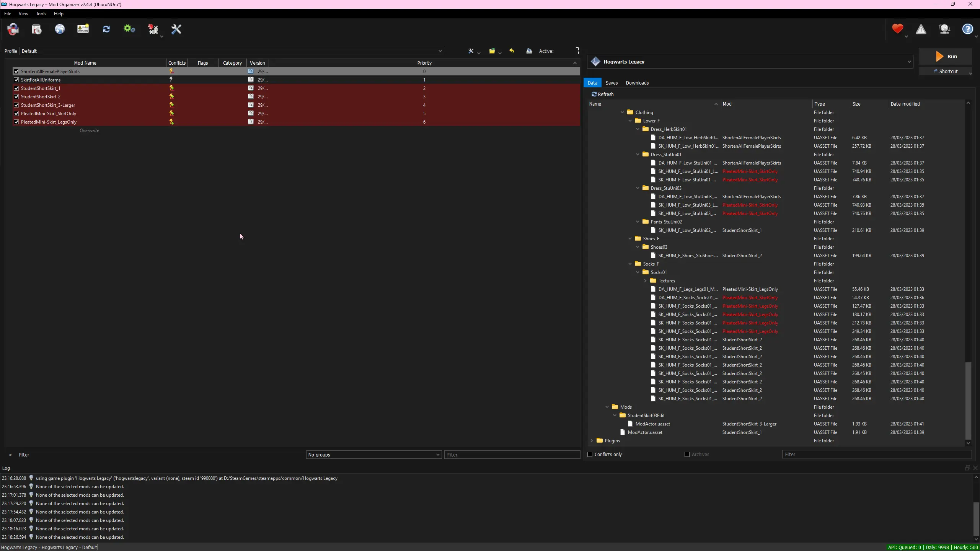Open the Profiles ID card icon
Screen dimensions: 980x551
coord(83,29)
